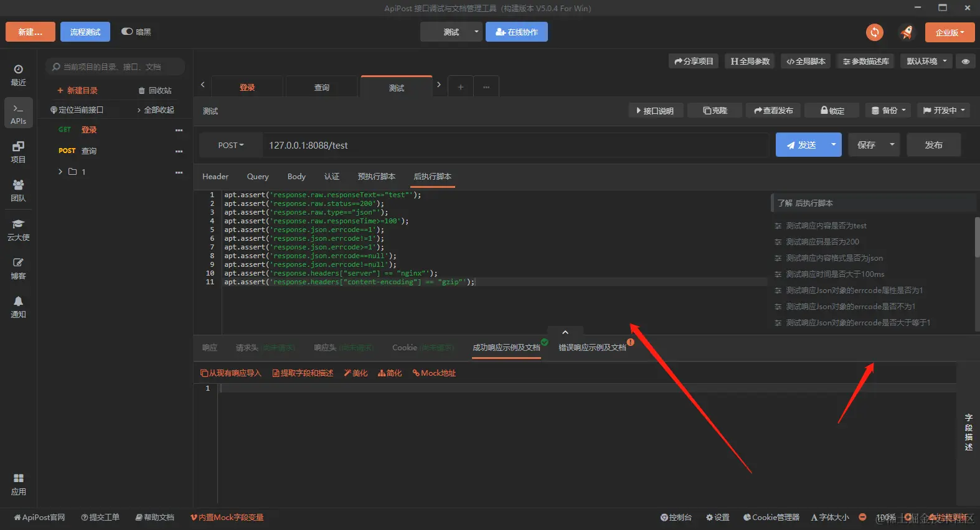Viewport: 980px width, 530px height.
Task: Go to next tabs with right arrow
Action: 439,85
